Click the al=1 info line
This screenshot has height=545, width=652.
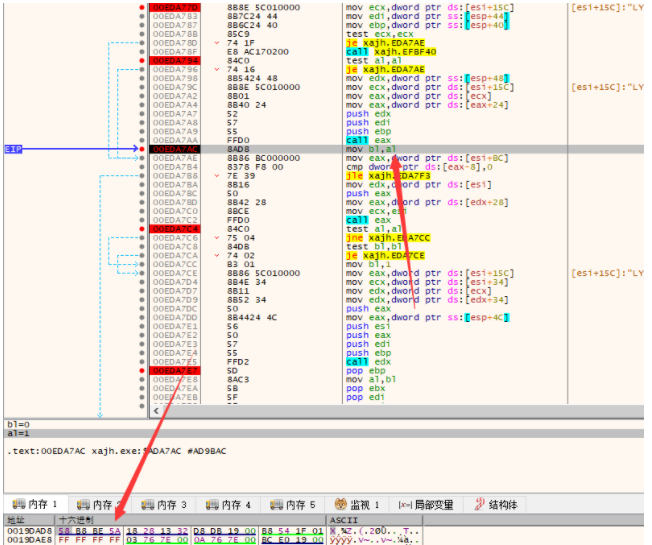19,434
